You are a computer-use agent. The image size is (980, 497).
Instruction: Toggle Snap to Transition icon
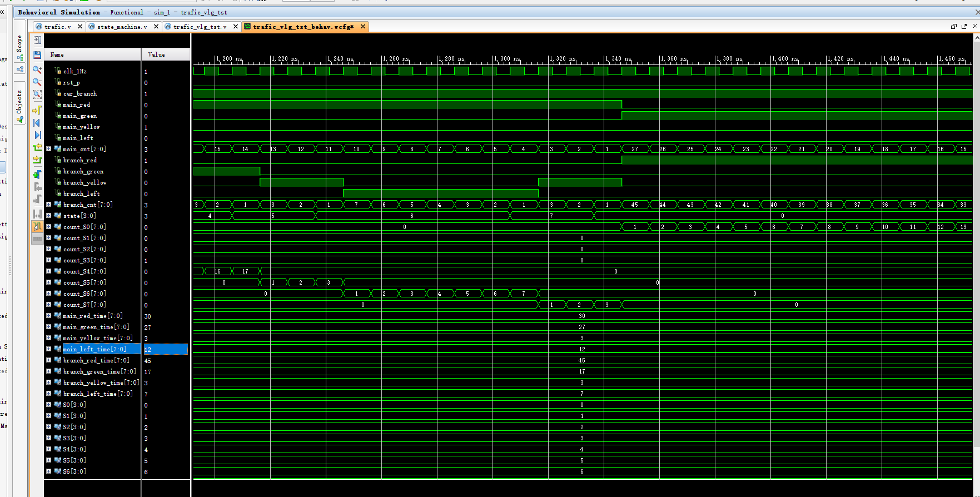point(37,226)
